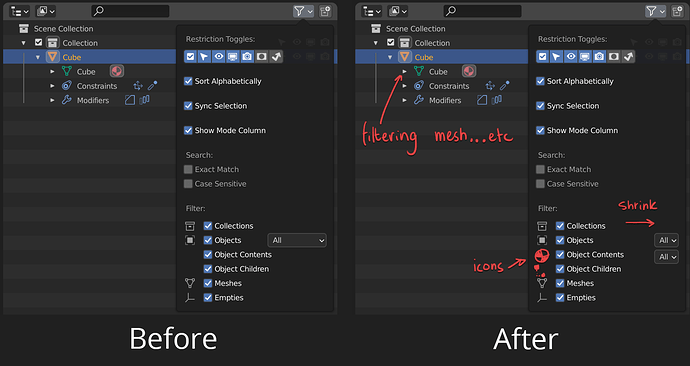Toggle the Hide in Viewport eye restriction in the Before popover
The width and height of the screenshot is (690, 366).
219,56
